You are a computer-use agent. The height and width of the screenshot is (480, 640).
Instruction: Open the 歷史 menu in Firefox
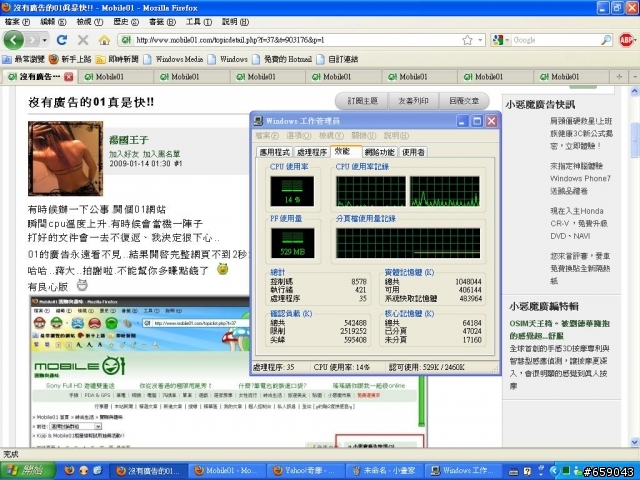[126, 22]
